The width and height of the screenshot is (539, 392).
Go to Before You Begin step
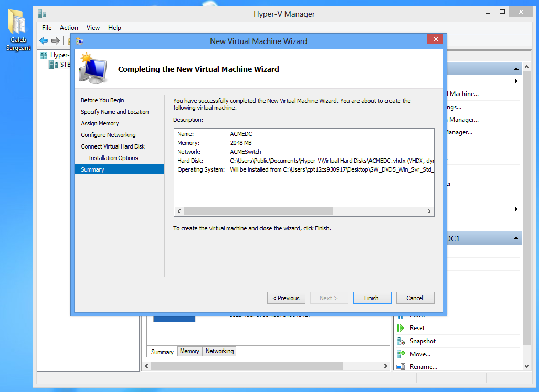pos(102,100)
